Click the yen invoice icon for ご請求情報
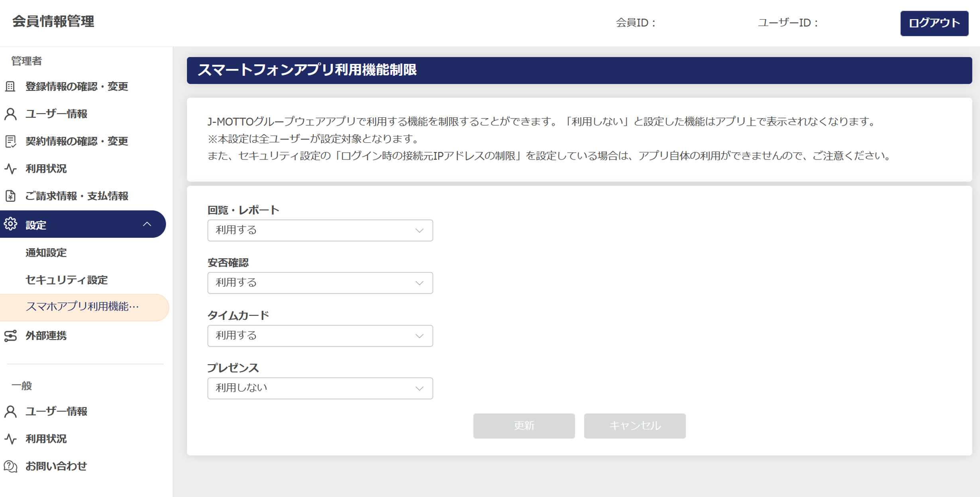 (x=10, y=196)
